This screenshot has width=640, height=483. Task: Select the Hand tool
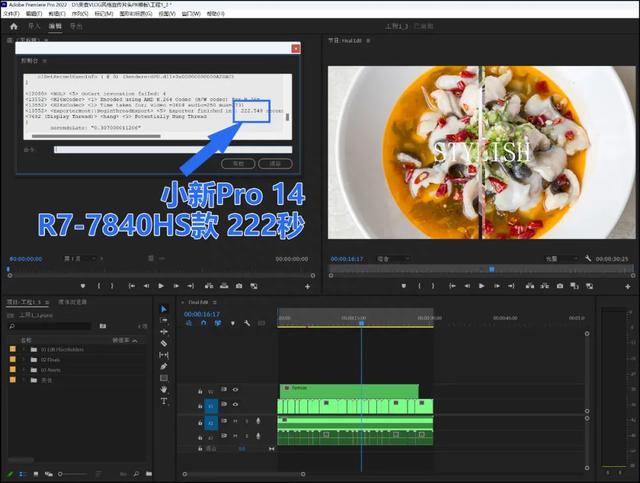[164, 390]
